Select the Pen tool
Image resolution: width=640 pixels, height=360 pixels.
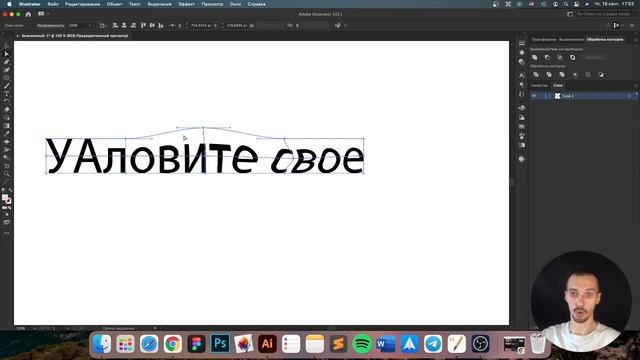7,62
